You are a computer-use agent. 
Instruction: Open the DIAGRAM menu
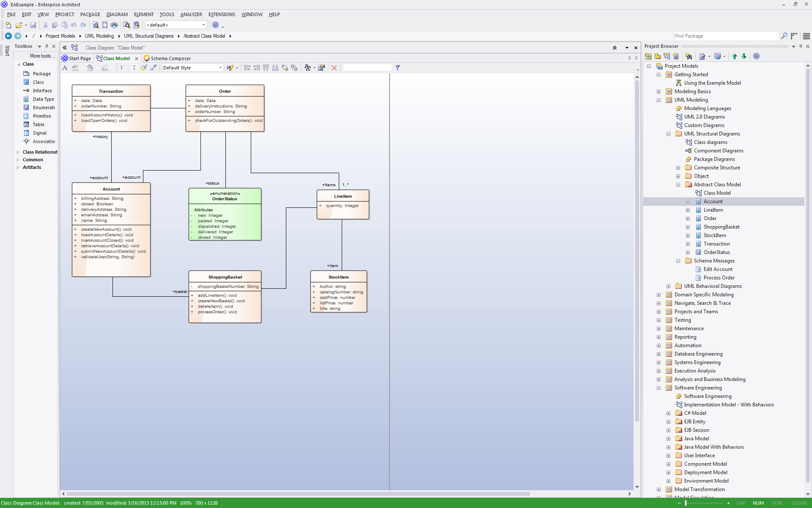tap(117, 14)
